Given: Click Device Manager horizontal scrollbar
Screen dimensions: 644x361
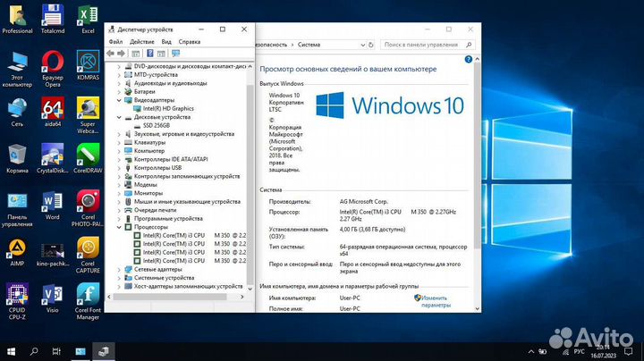Looking at the screenshot, I should coord(170,297).
